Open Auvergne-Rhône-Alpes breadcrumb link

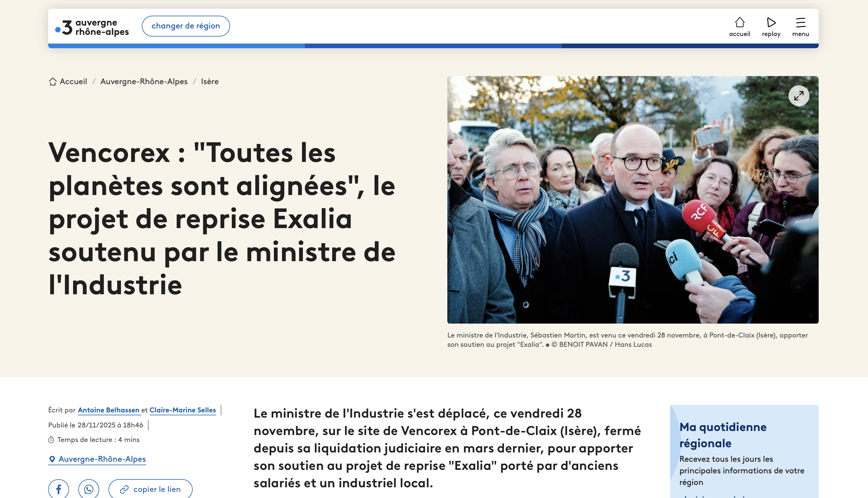point(144,81)
